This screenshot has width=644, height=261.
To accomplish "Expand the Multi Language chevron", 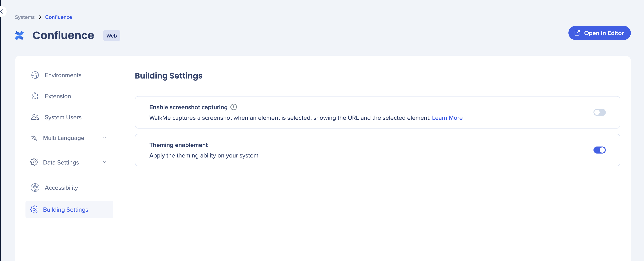I will [105, 138].
